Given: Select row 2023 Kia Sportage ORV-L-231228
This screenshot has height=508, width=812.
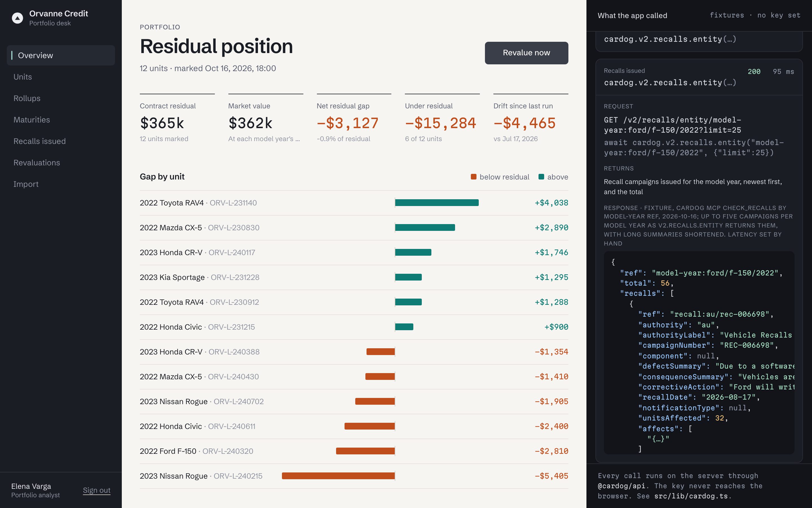Looking at the screenshot, I should (x=354, y=277).
